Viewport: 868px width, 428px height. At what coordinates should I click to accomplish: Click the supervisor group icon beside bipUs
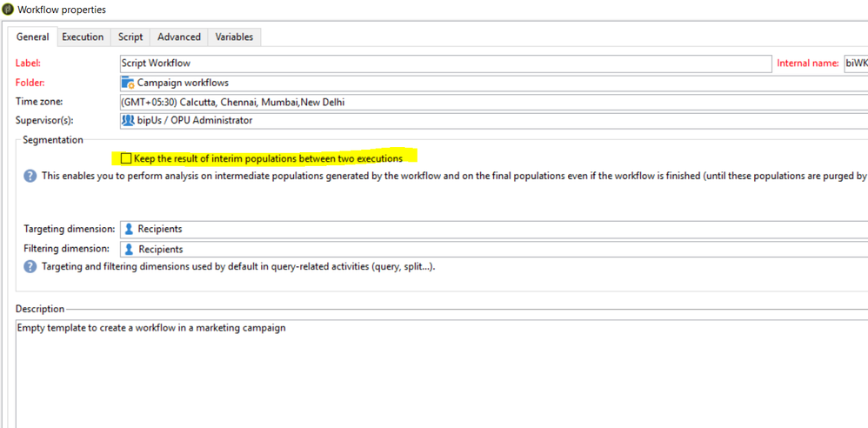(128, 120)
